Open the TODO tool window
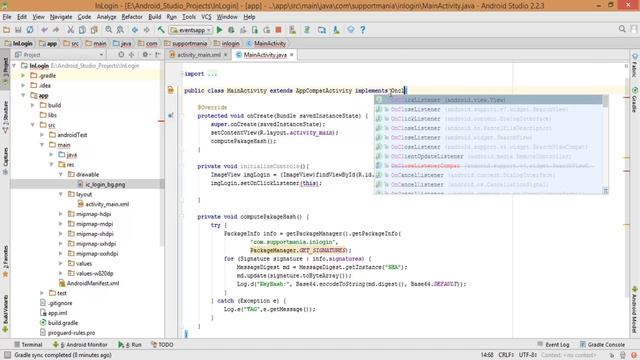The image size is (640, 360). [162, 344]
